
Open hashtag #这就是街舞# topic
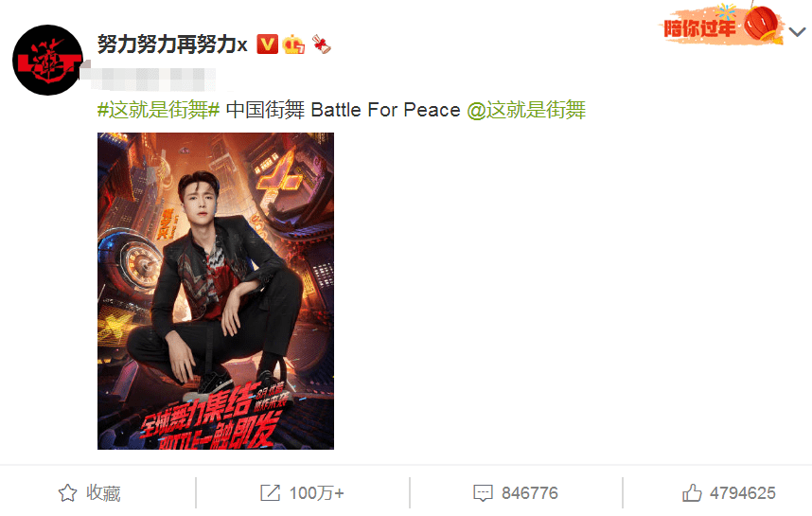158,110
